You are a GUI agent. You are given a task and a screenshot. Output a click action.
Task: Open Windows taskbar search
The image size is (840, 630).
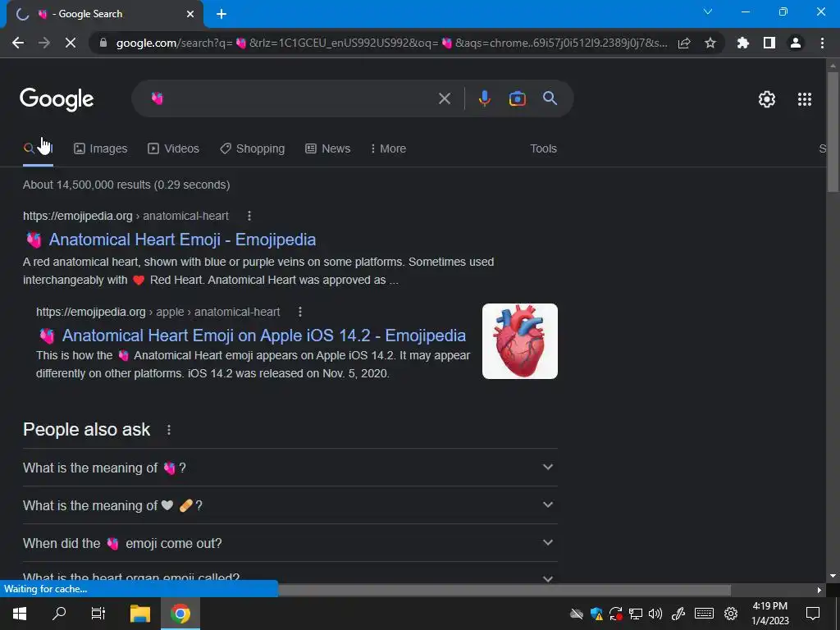point(59,614)
